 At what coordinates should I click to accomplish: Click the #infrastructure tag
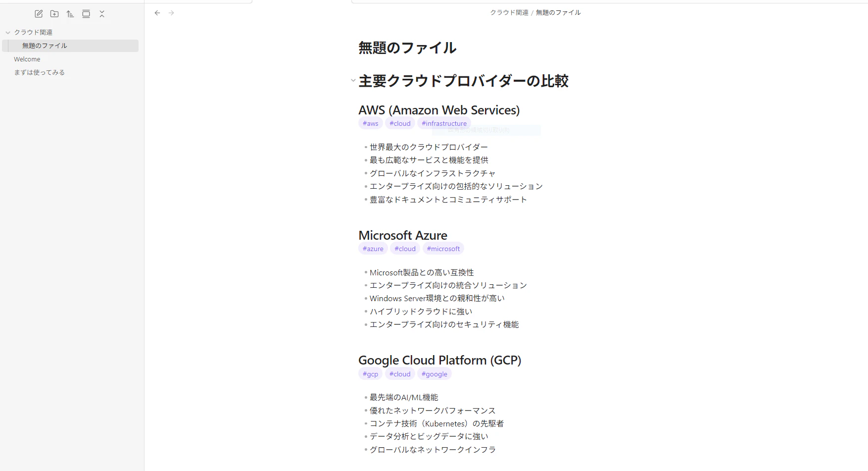444,123
